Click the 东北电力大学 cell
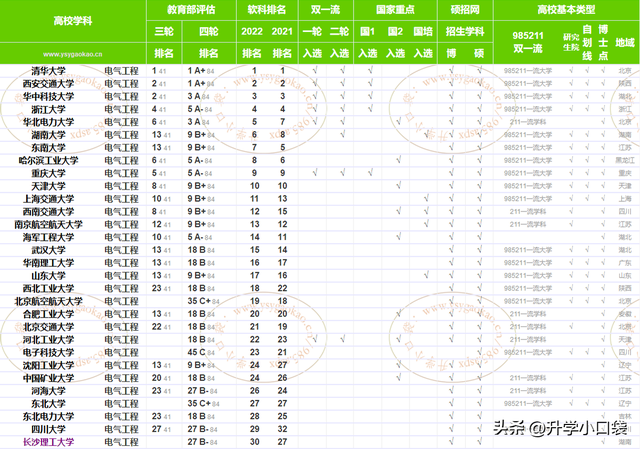The width and height of the screenshot is (640, 449). coord(48,416)
